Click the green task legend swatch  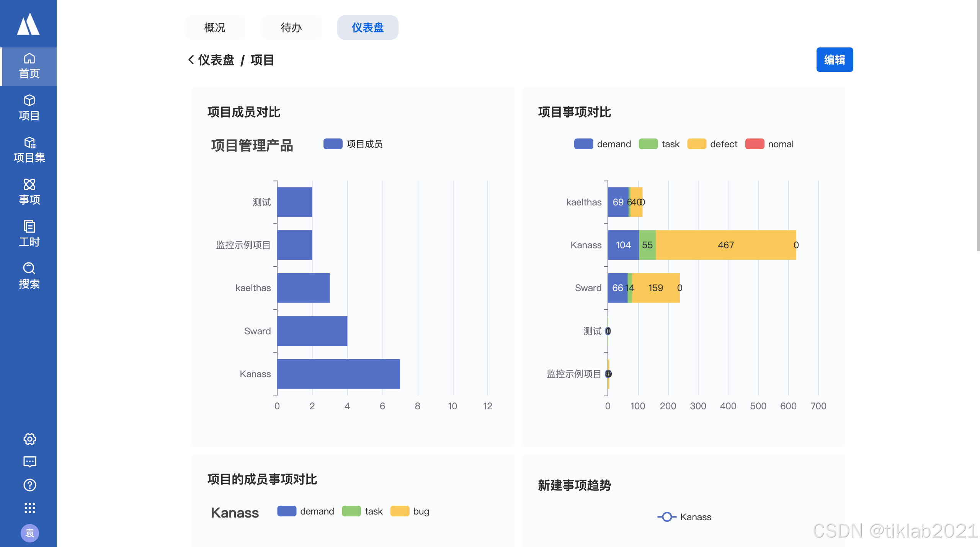[x=648, y=144]
